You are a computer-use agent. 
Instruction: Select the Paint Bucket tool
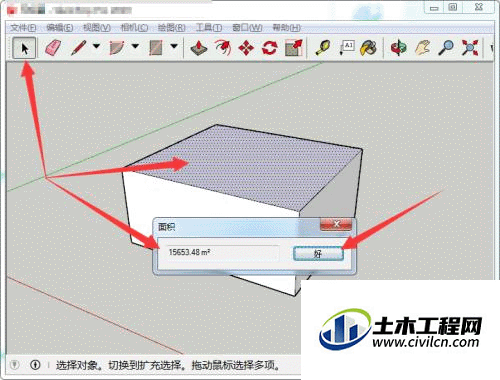368,48
